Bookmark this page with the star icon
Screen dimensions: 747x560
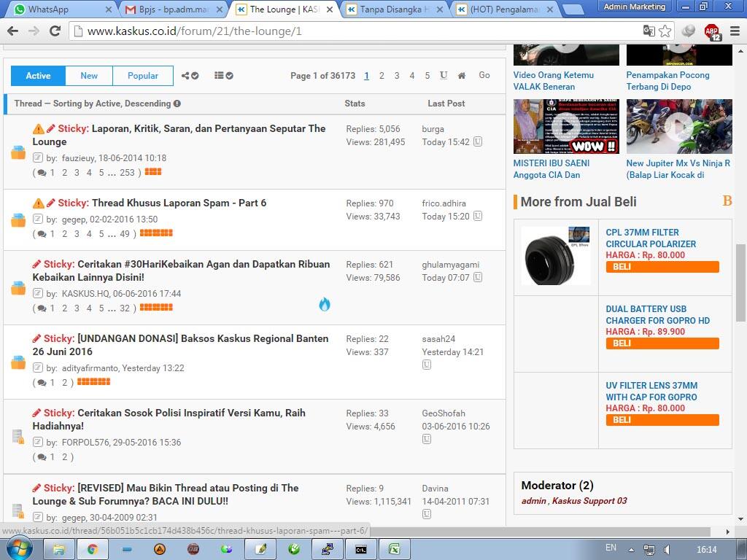pos(665,31)
